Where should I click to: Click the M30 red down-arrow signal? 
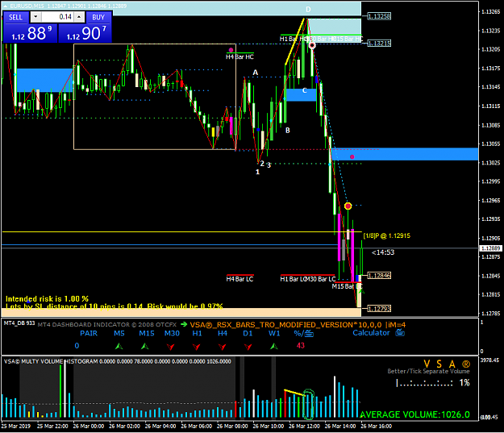[171, 347]
